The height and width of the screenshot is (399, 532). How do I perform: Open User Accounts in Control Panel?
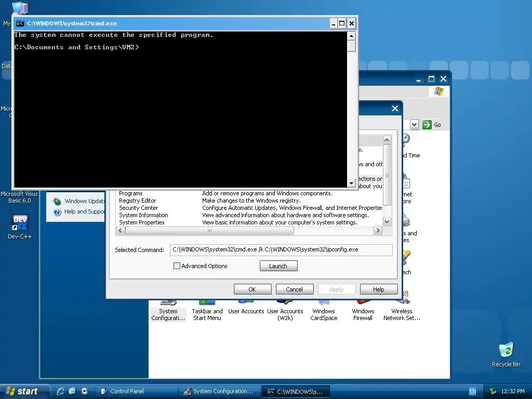[x=246, y=308]
